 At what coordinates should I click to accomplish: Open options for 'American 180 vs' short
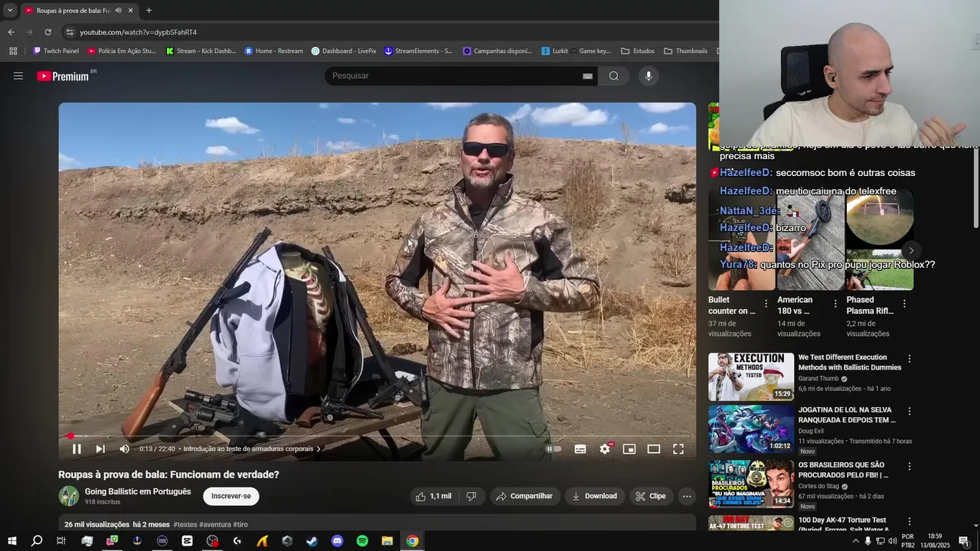[x=835, y=304]
